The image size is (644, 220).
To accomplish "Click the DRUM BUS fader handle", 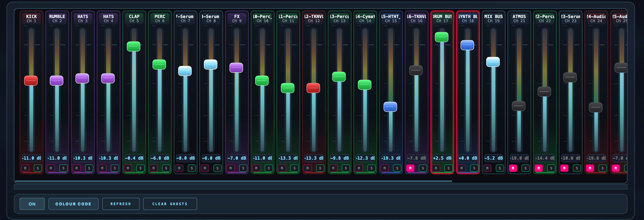I will coord(442,37).
